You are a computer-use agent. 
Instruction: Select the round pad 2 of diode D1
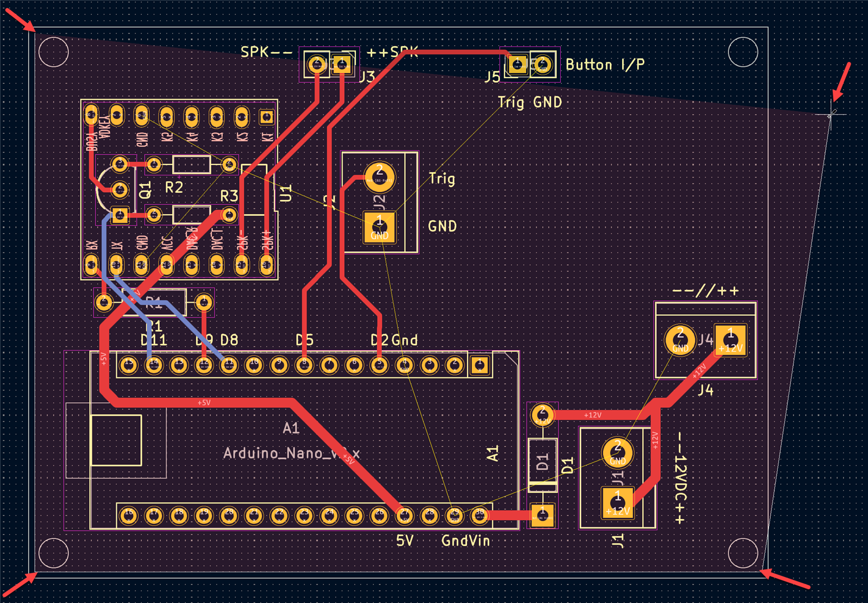point(542,415)
